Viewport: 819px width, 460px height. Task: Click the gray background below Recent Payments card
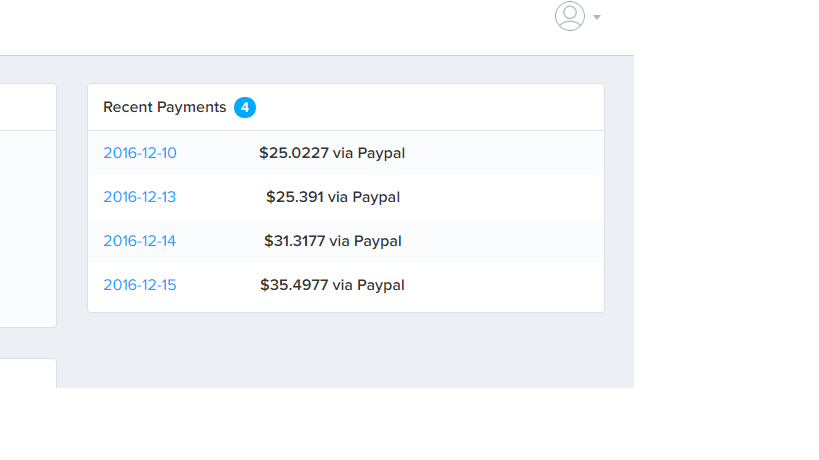point(346,350)
